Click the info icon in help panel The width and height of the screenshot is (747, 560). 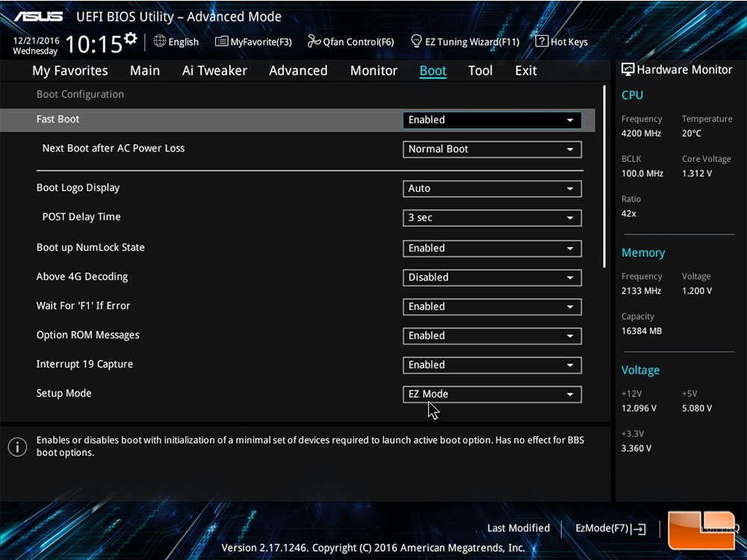(18, 447)
